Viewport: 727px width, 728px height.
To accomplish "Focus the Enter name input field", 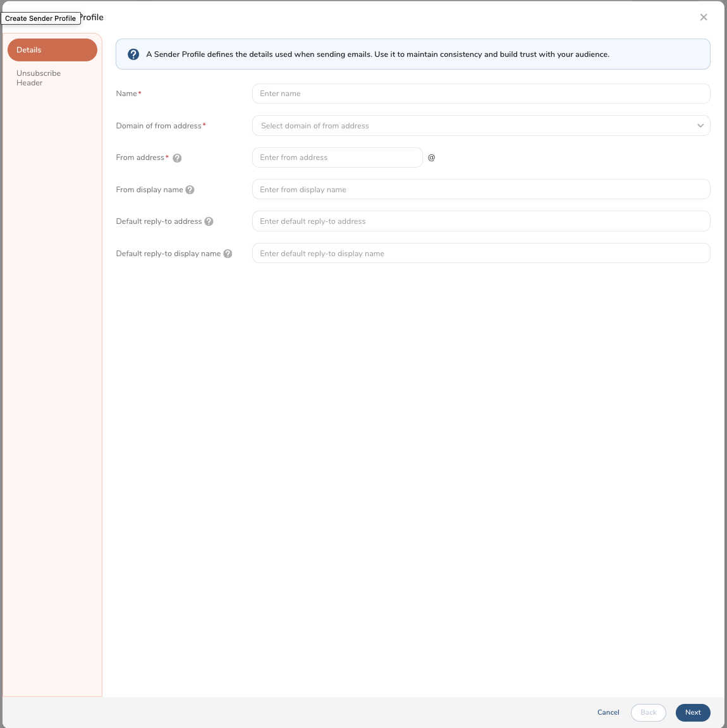I will 480,94.
